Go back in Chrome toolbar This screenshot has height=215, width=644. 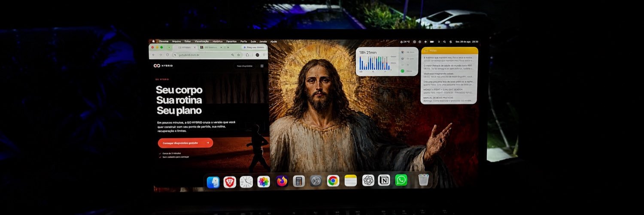pyautogui.click(x=153, y=55)
